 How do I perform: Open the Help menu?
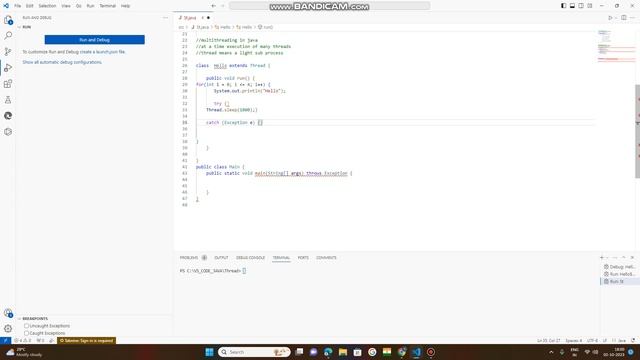pos(125,6)
